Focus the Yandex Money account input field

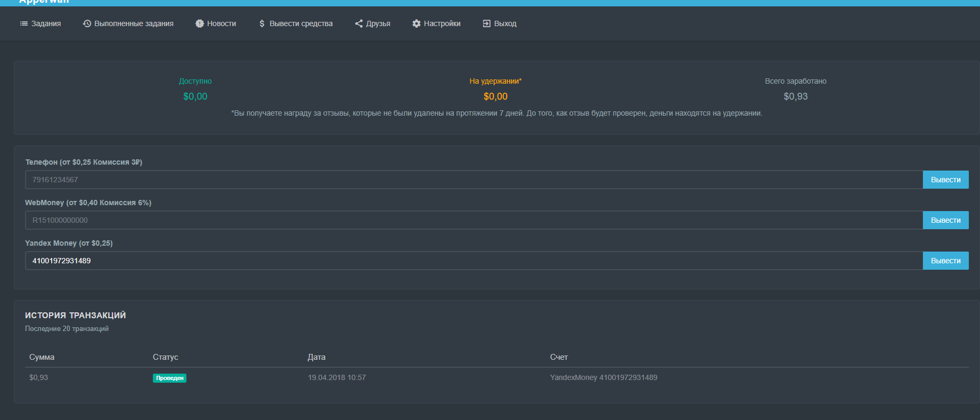pos(474,261)
